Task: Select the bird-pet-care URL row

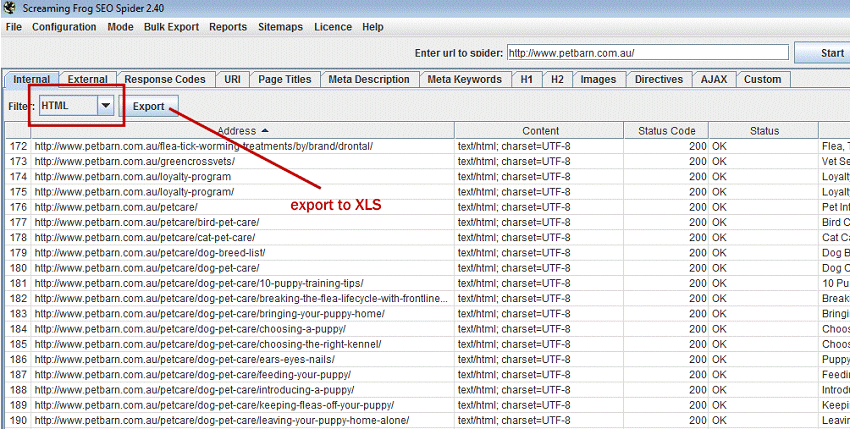Action: click(147, 222)
